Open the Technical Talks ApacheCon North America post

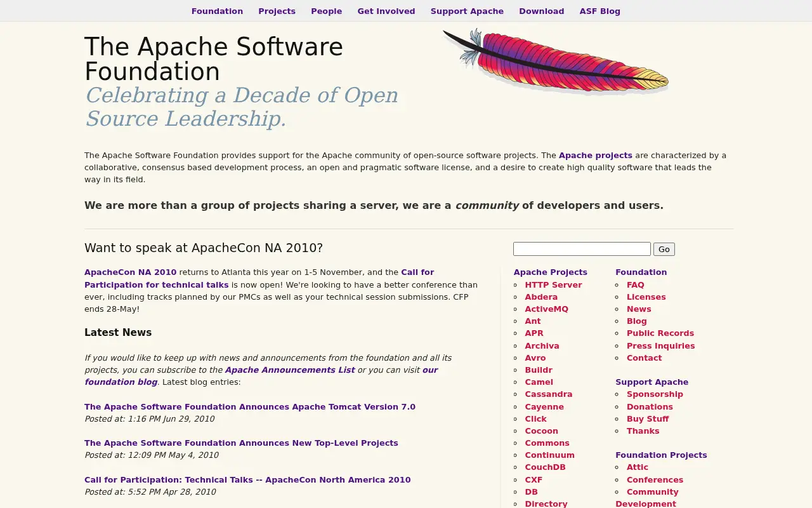247,480
